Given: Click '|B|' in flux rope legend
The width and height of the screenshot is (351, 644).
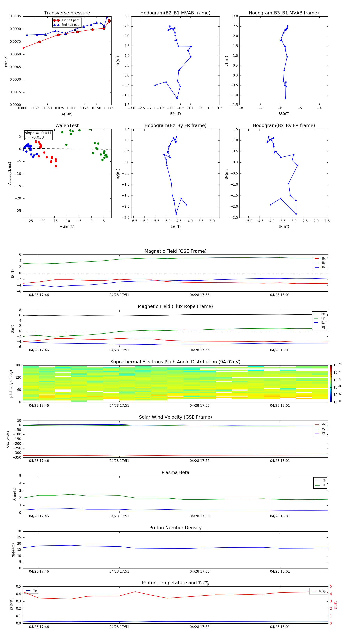Looking at the screenshot, I should coord(323,327).
